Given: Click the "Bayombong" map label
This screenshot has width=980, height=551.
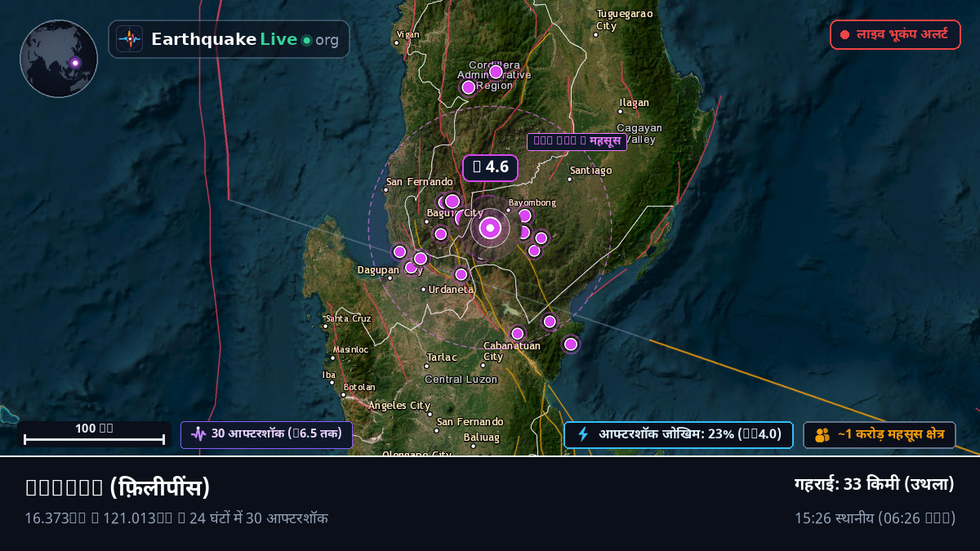Looking at the screenshot, I should pos(532,202).
